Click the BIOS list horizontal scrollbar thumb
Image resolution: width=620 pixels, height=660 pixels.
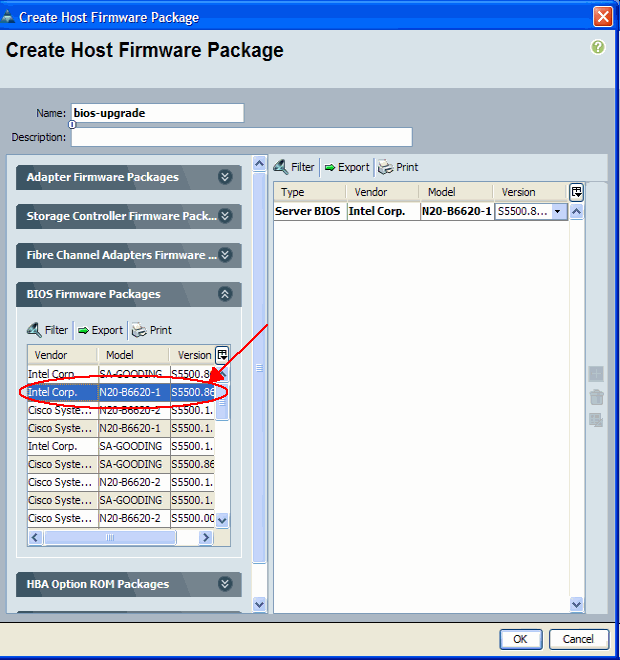tap(110, 538)
